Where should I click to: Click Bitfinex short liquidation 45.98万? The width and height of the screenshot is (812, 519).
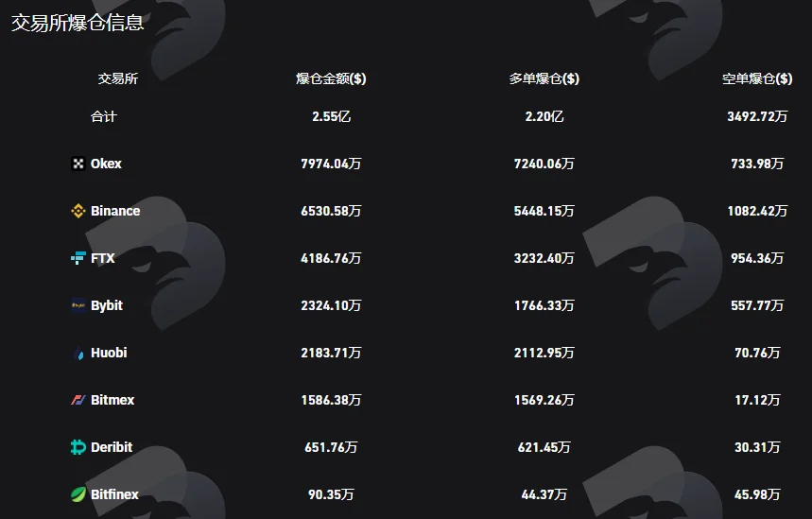click(757, 494)
